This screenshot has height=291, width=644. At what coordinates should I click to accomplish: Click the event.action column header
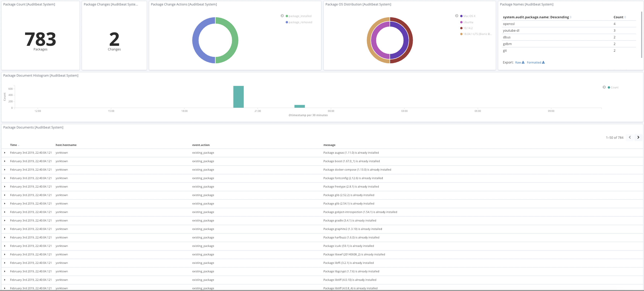coord(201,145)
